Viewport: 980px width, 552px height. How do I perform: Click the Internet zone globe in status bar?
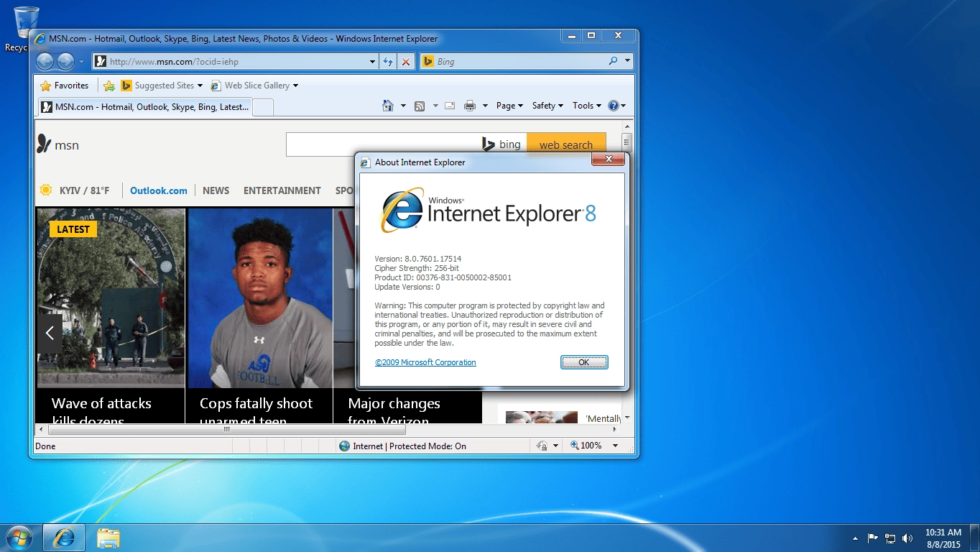(344, 446)
